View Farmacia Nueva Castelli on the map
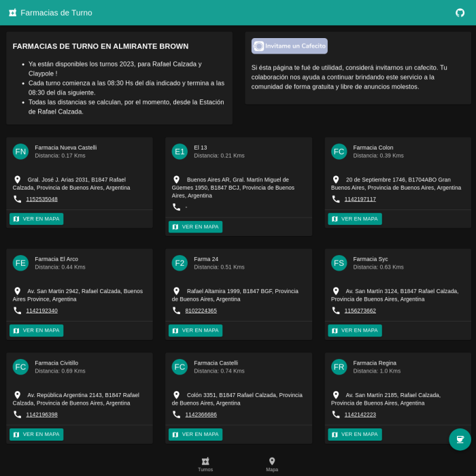The image size is (476, 476). pos(37,219)
